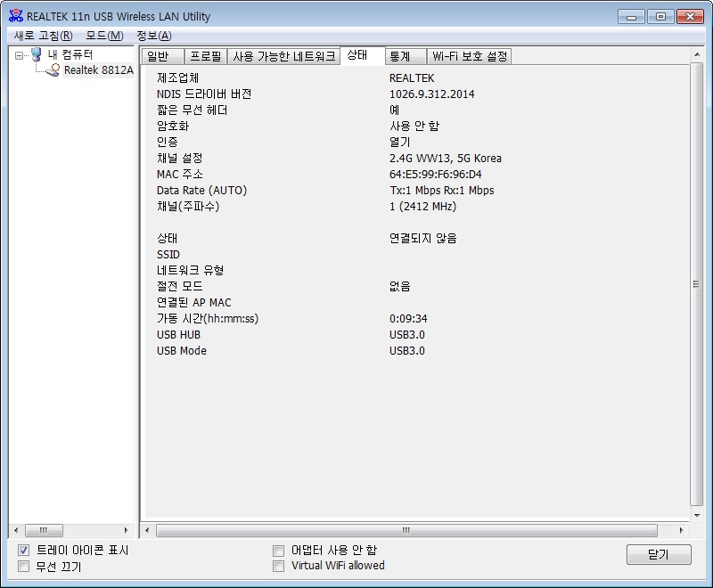Click the 연결되지 않음 status value

(x=422, y=238)
